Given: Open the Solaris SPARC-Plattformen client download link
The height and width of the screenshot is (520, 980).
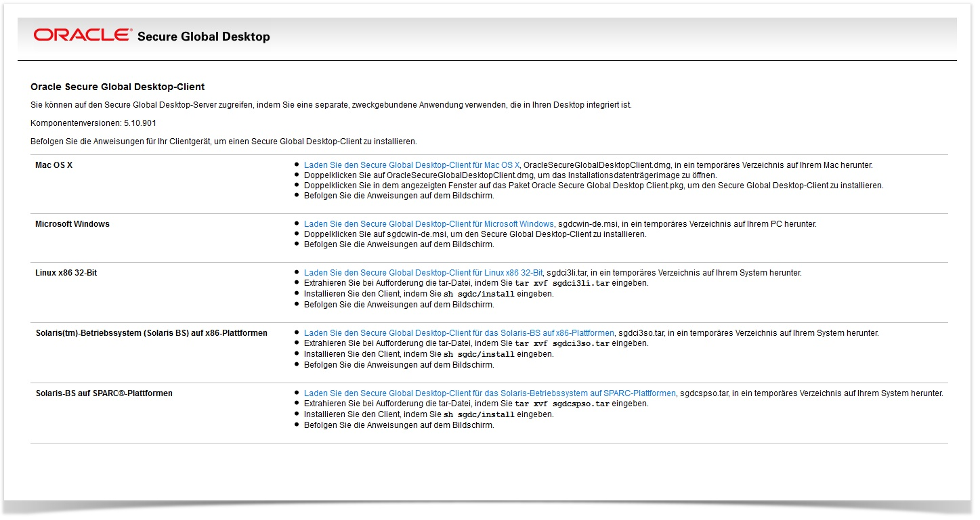Looking at the screenshot, I should pos(490,393).
